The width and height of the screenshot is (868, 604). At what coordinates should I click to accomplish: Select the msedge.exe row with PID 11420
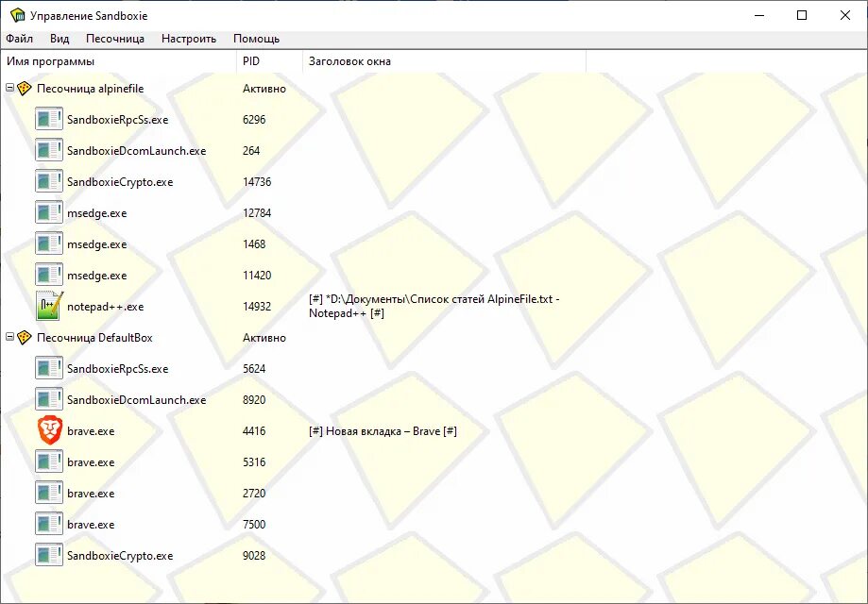click(x=97, y=276)
